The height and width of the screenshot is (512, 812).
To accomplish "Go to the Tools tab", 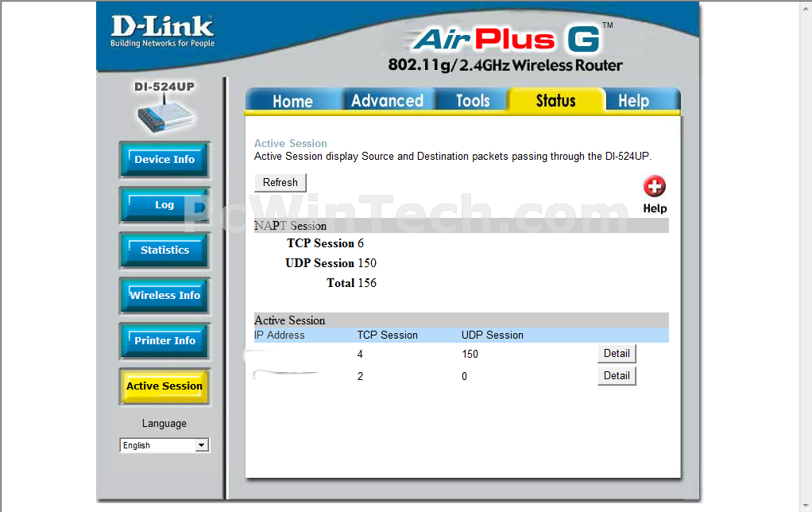I will pyautogui.click(x=473, y=100).
